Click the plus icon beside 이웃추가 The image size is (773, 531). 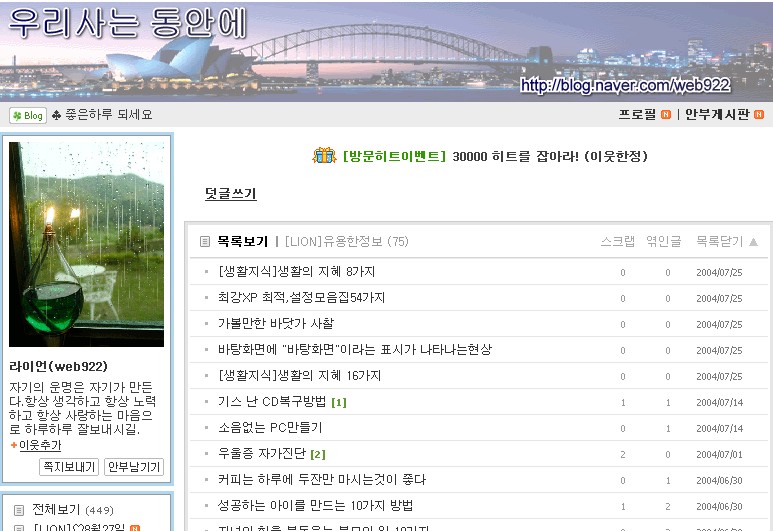click(x=13, y=445)
